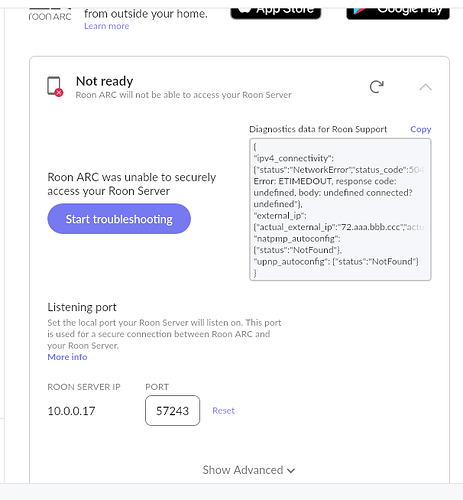Open the App Store badge
Screen dimensions: 463x500
(276, 11)
